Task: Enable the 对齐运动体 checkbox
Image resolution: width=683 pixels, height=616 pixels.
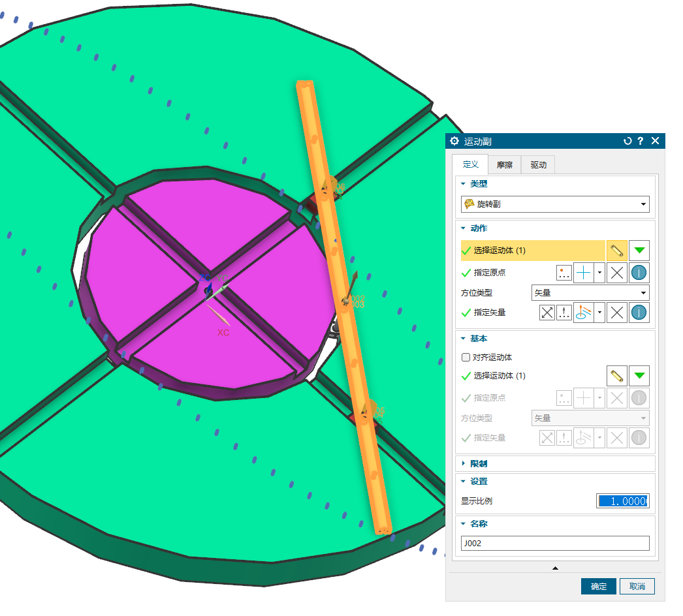Action: (466, 358)
